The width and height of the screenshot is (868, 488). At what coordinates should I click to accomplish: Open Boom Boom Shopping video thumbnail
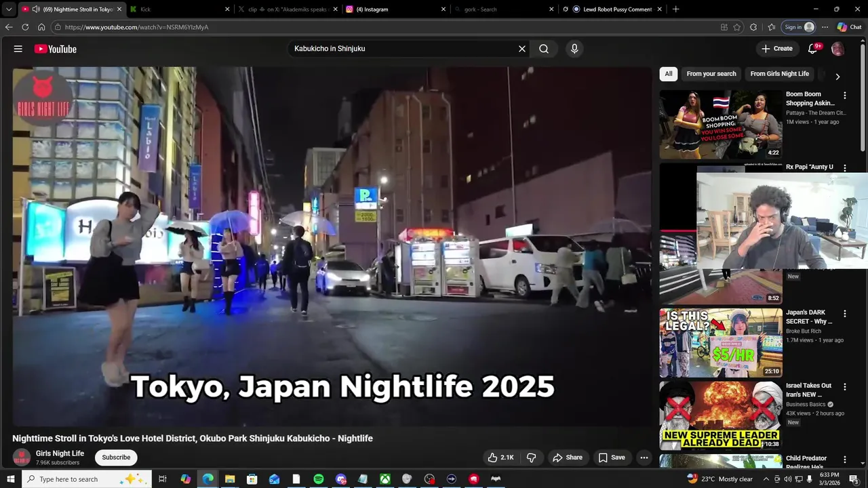tap(721, 125)
